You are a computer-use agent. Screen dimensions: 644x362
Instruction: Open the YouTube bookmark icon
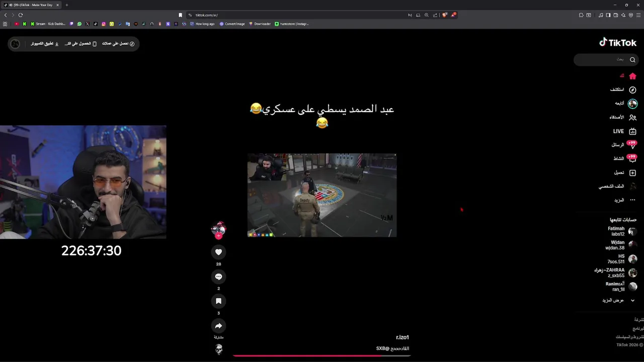[17, 24]
